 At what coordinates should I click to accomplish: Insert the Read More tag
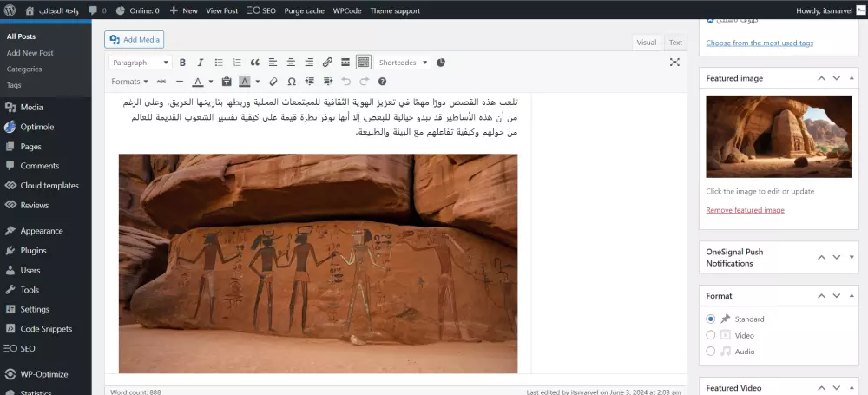click(345, 63)
